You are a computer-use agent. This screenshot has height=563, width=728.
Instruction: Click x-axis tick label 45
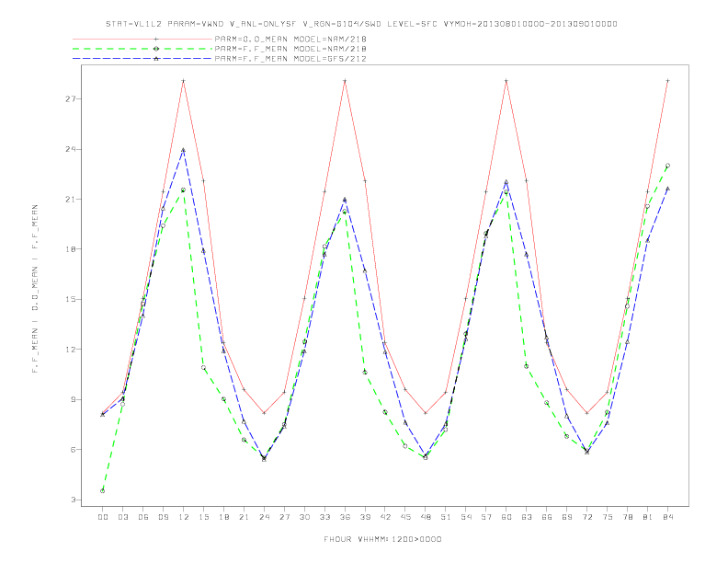405,517
